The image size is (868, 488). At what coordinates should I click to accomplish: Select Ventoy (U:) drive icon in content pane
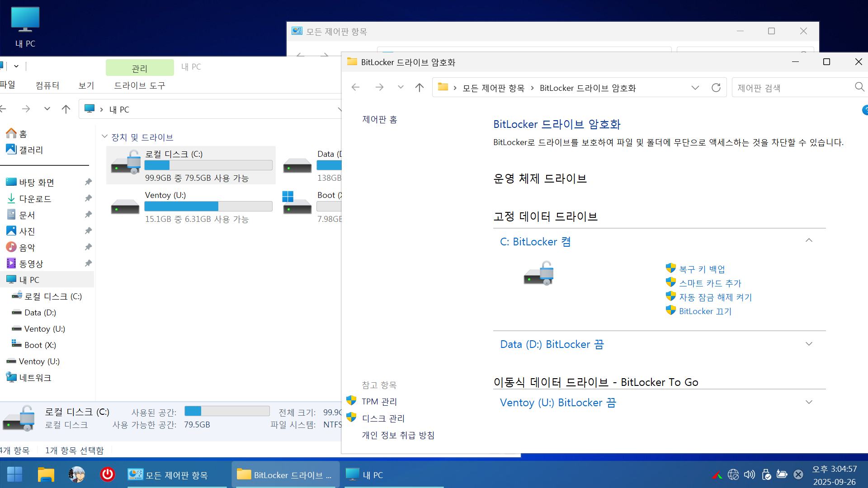pos(125,207)
